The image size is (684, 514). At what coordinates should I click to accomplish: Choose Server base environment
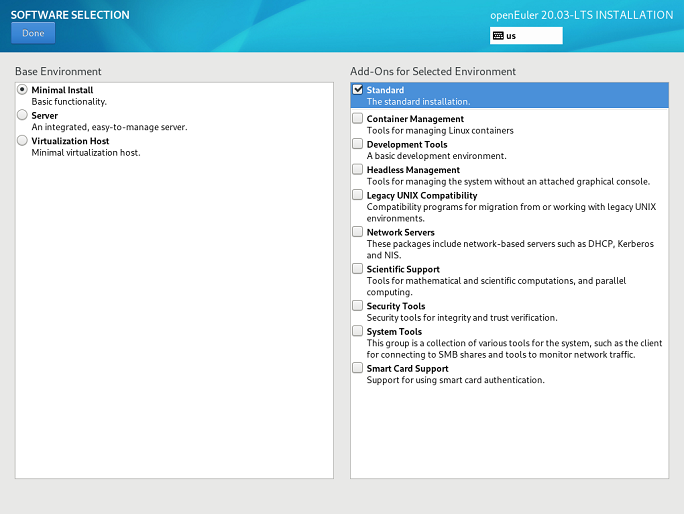(x=23, y=116)
